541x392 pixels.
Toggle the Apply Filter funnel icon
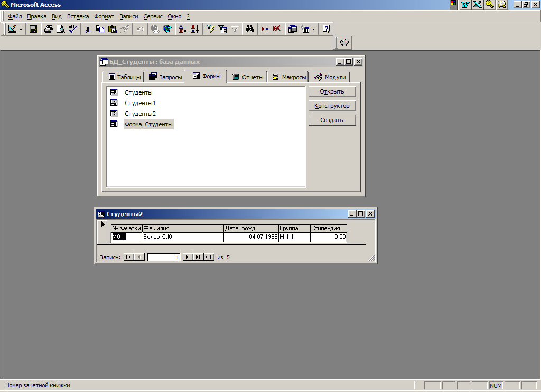(x=235, y=29)
